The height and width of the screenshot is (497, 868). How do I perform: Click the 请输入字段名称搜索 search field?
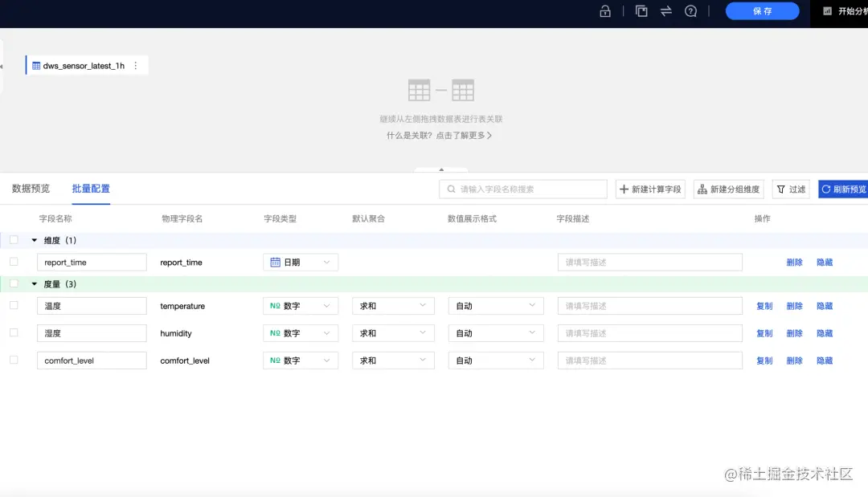point(522,189)
